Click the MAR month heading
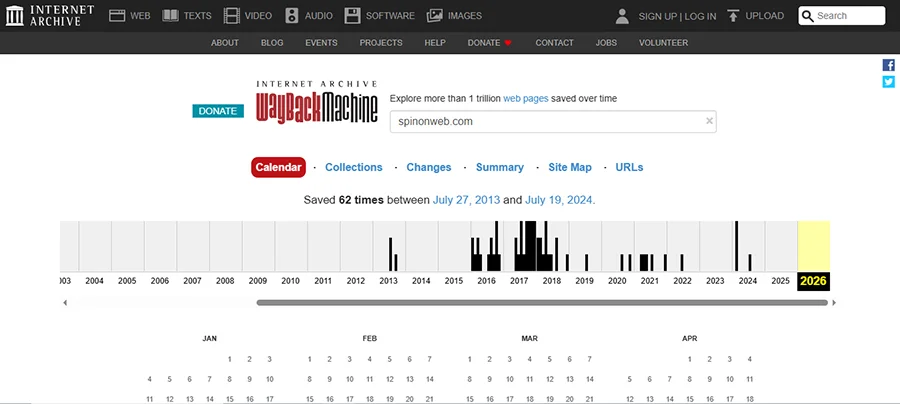 529,339
